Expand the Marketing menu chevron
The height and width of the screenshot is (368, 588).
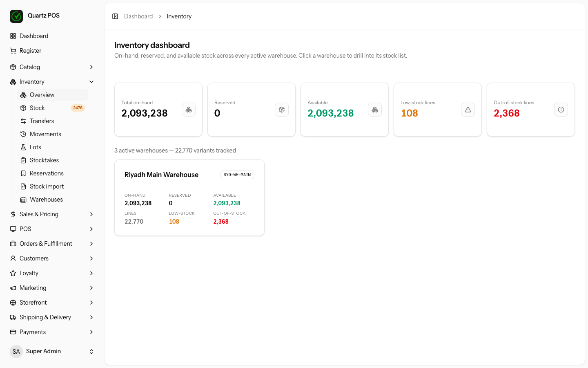(91, 288)
